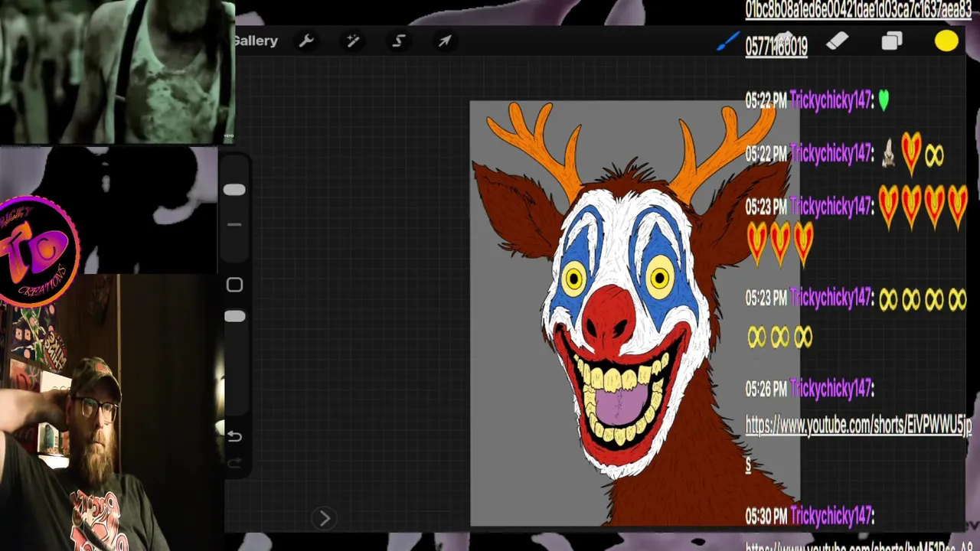Click Trickychicky147 name at 05:30 PM message

[831, 517]
